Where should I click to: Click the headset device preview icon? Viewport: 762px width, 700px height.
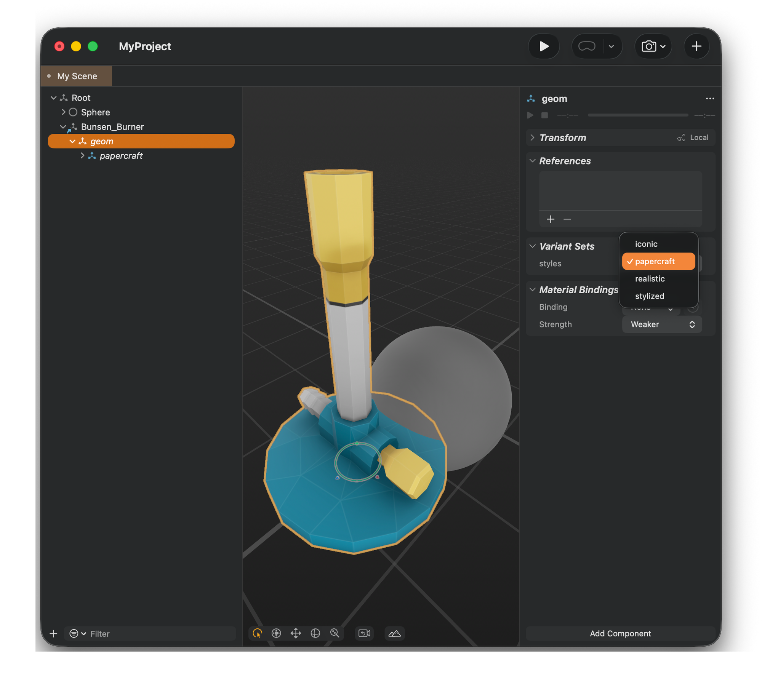point(587,46)
